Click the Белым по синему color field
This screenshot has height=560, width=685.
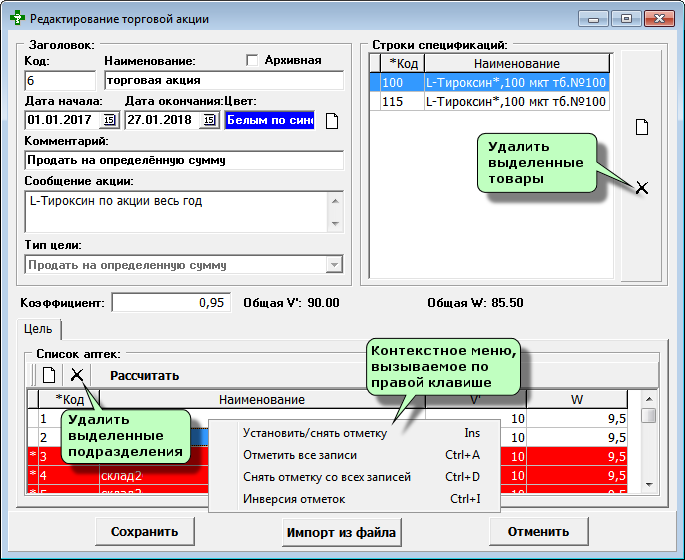[269, 121]
